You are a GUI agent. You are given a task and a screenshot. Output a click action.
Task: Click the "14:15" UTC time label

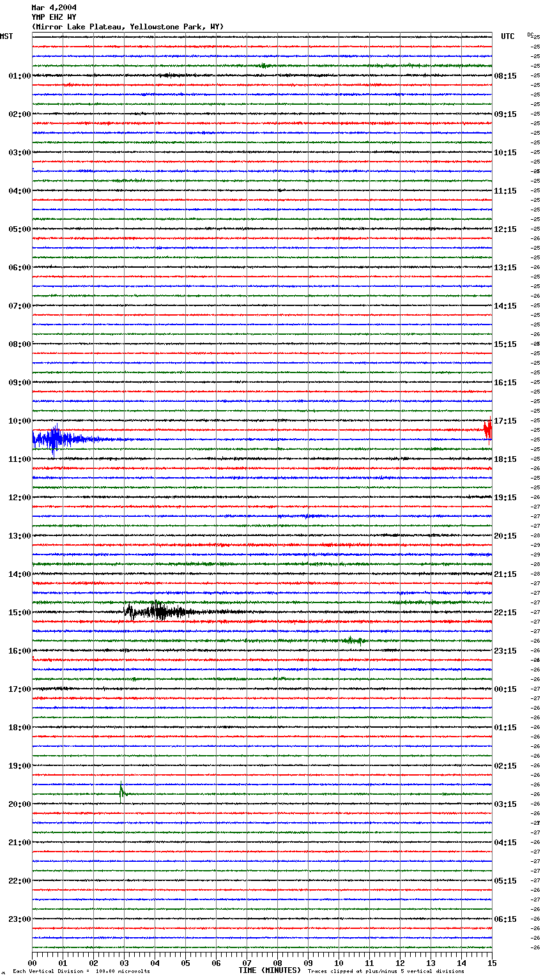(x=505, y=306)
